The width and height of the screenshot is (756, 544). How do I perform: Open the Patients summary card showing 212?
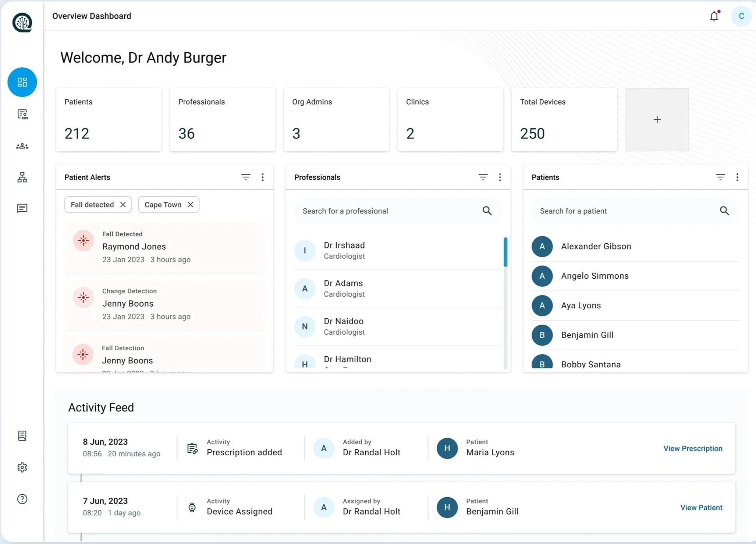109,120
